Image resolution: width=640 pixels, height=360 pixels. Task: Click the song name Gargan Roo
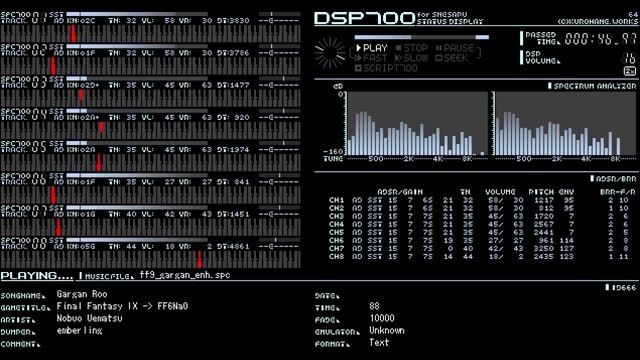click(82, 294)
